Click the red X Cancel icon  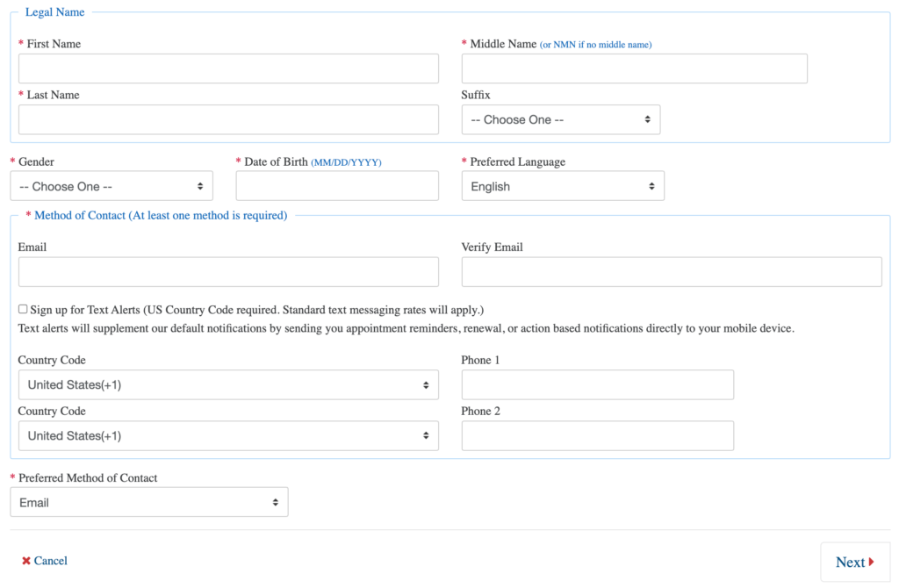coord(25,561)
